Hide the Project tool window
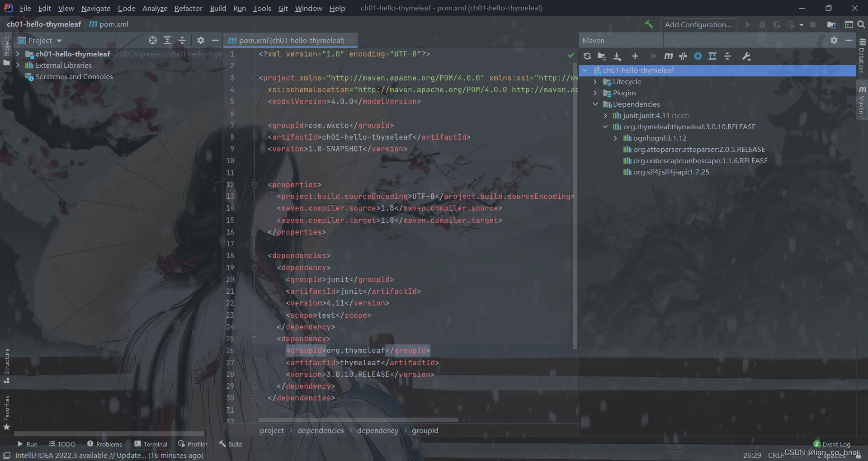Screen dimensions: 868x461 tap(215, 40)
